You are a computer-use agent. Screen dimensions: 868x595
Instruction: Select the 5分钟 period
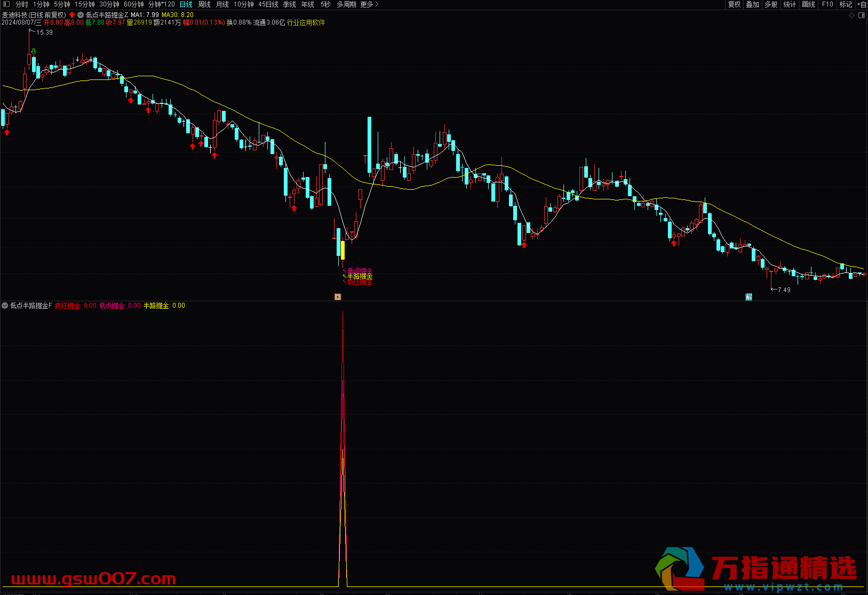click(62, 4)
